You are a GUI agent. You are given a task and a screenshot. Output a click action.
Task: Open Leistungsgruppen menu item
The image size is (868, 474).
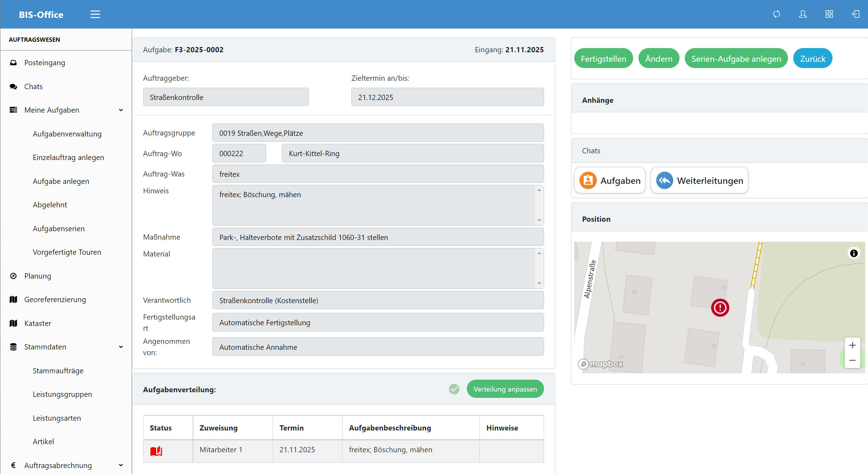tap(62, 394)
